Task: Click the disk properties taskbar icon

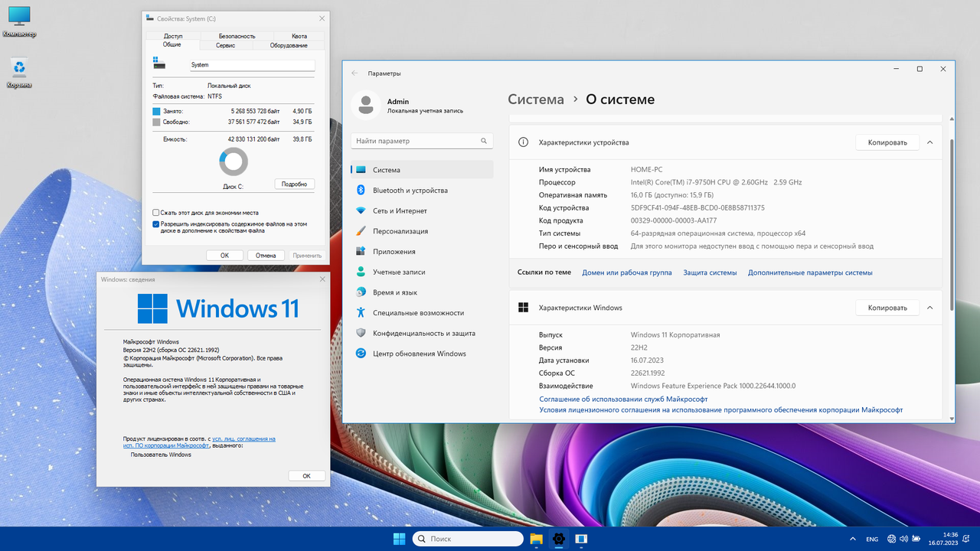Action: coord(581,539)
